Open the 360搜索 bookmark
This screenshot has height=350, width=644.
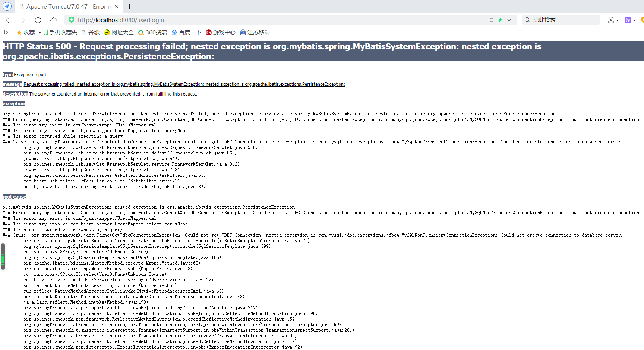click(x=153, y=32)
